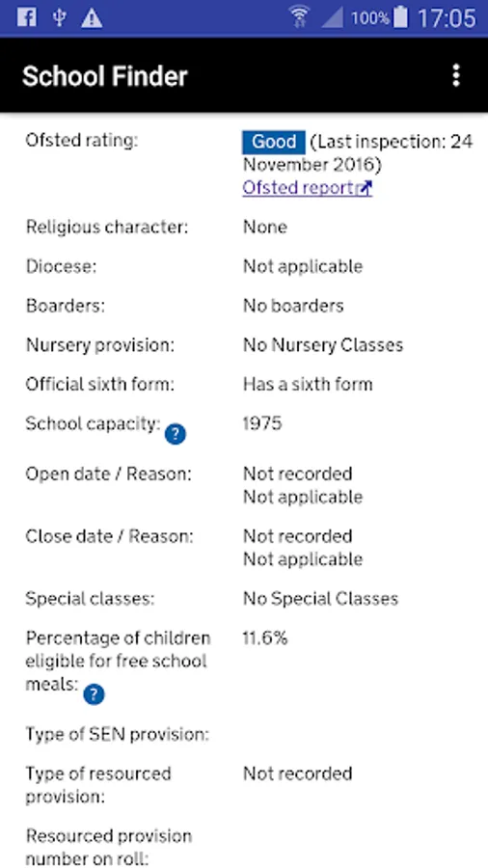
Task: Tap the cellular signal strength icon
Action: click(x=332, y=18)
